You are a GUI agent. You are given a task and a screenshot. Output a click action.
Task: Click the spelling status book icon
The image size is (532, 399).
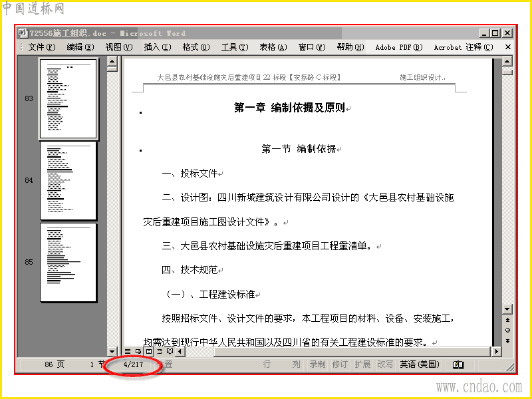pyautogui.click(x=459, y=364)
